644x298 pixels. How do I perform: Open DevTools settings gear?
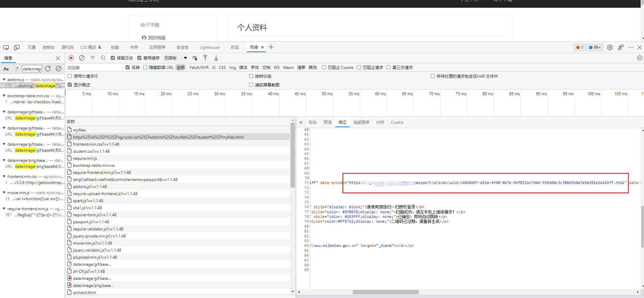(610, 47)
